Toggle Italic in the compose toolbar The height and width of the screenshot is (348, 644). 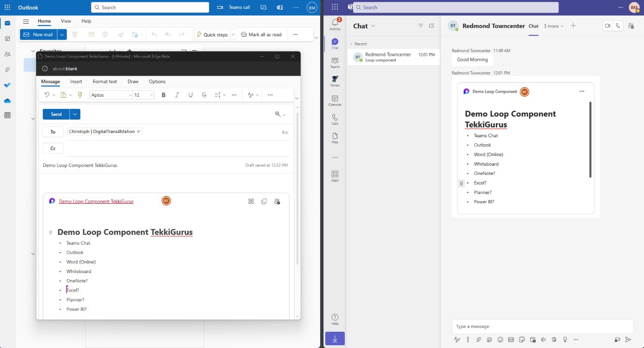point(177,95)
